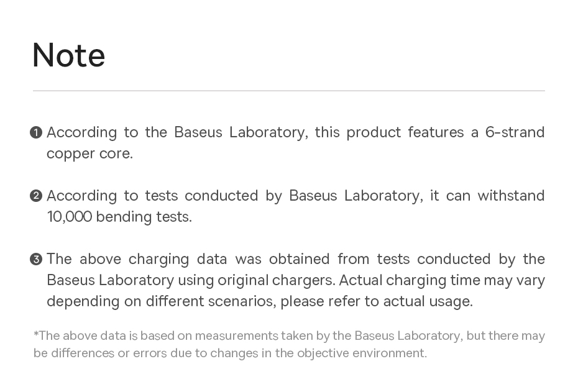Screen dimensions: 578x392
Task: Click the words 'copper core.'
Action: 89,153
